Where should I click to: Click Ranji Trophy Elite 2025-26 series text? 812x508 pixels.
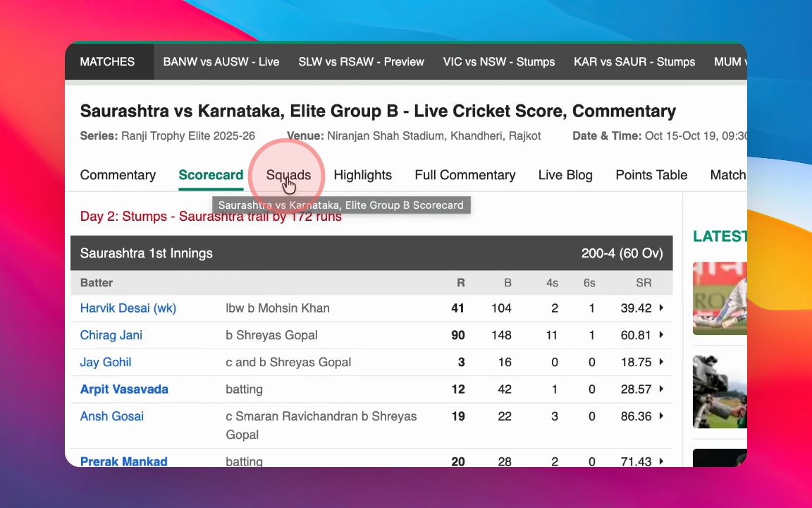point(188,135)
